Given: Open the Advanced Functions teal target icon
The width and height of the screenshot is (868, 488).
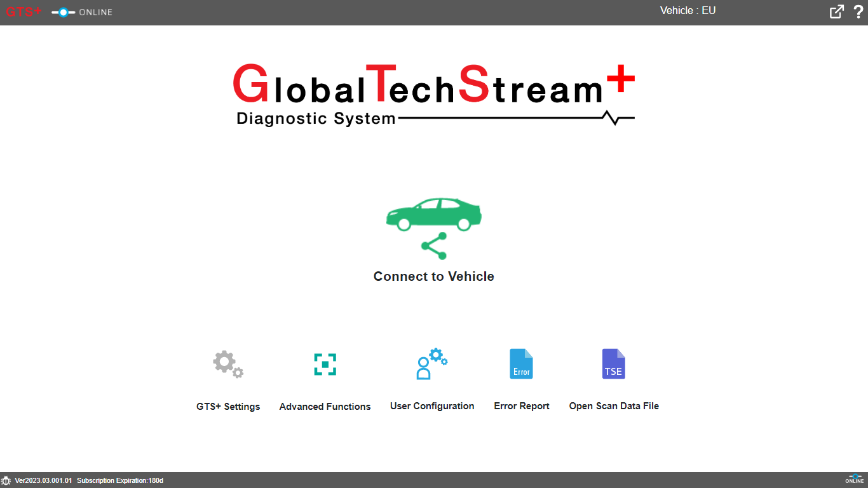Looking at the screenshot, I should (x=325, y=365).
